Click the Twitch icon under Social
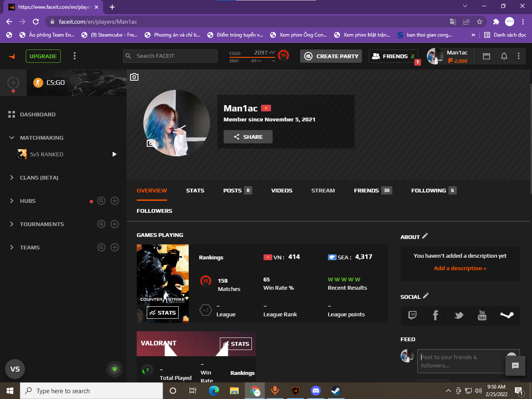This screenshot has height=399, width=532. click(x=412, y=315)
